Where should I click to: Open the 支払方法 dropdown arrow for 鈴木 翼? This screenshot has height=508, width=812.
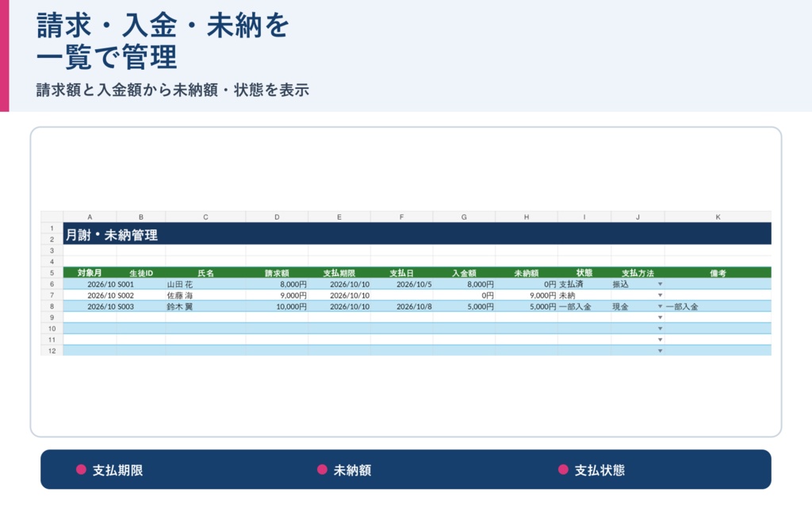(x=660, y=306)
